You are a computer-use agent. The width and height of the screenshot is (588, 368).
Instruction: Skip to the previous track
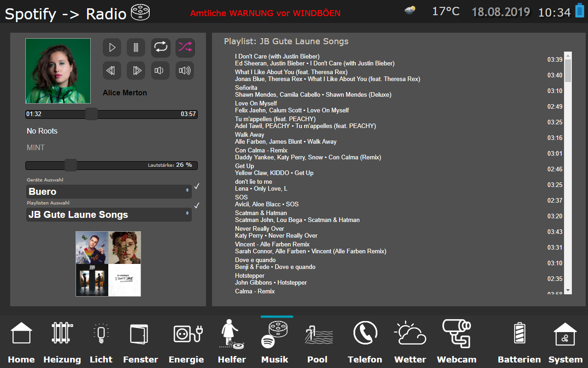(x=112, y=71)
